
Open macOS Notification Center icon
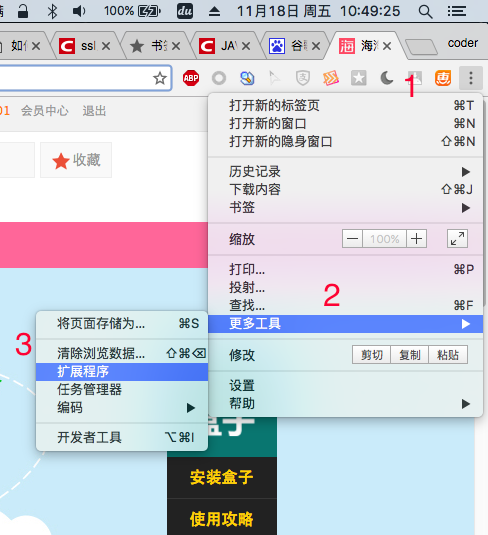point(457,12)
